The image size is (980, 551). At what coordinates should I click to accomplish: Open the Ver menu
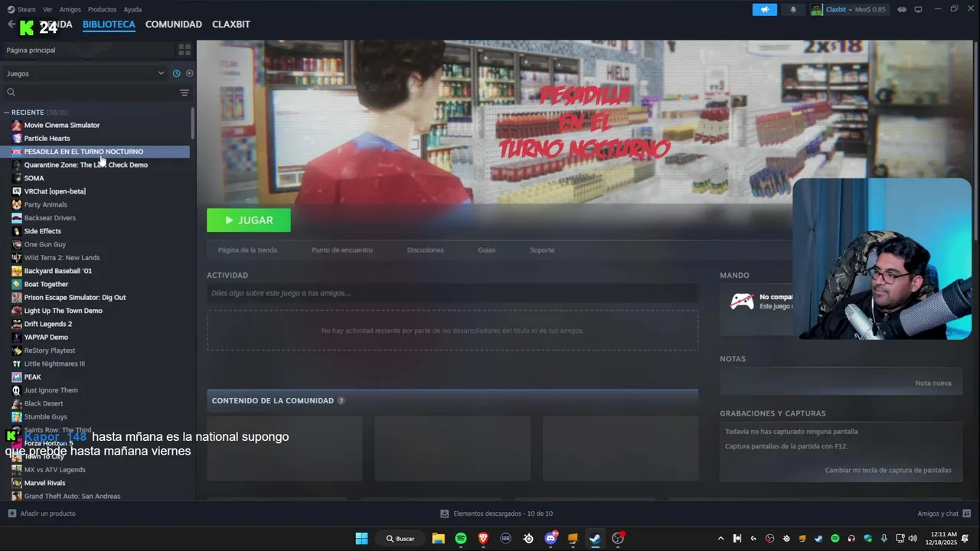[47, 9]
